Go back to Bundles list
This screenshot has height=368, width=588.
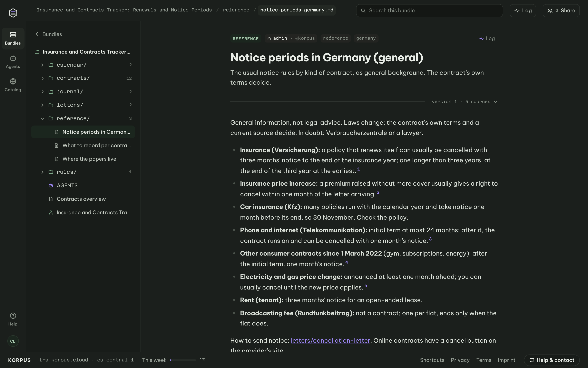[49, 34]
